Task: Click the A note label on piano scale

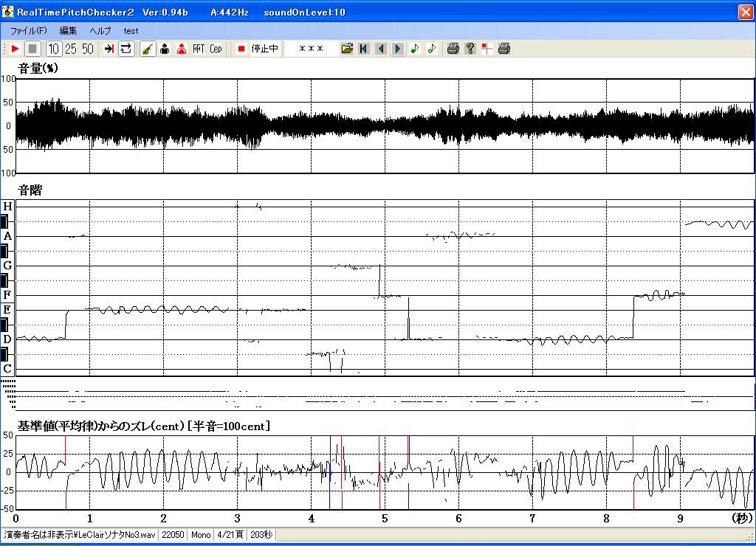Action: 7,236
